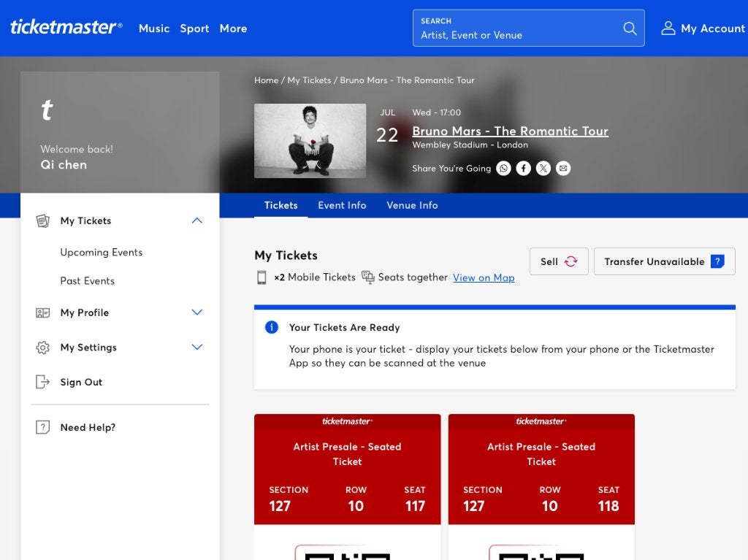Open the View on Map link
The width and height of the screenshot is (748, 560).
pyautogui.click(x=484, y=277)
